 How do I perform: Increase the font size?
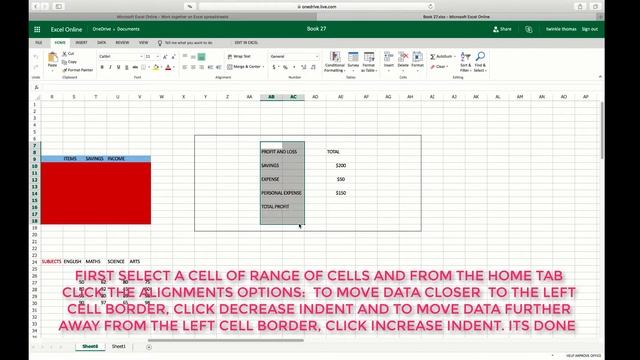pos(165,57)
